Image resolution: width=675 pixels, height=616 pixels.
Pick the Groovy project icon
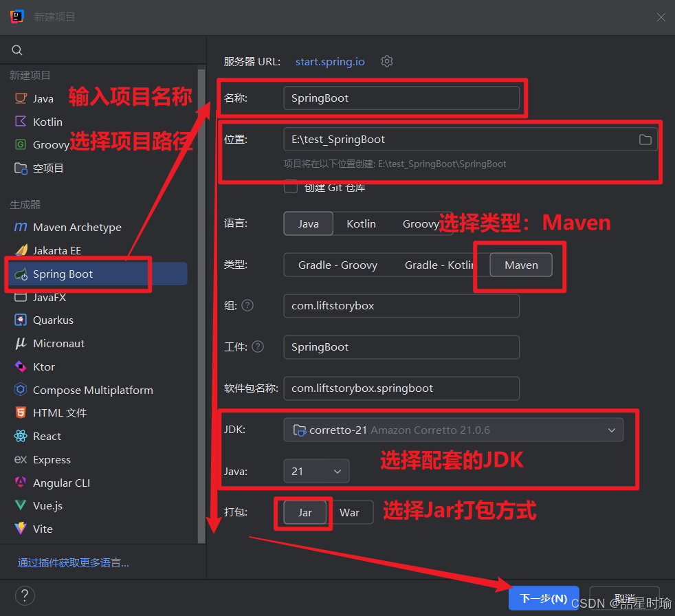21,144
